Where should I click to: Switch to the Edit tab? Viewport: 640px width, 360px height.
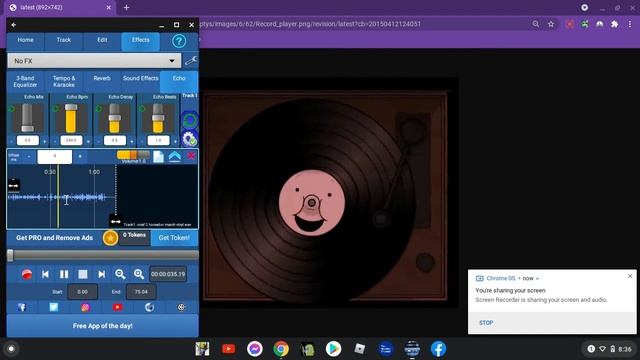coord(102,40)
